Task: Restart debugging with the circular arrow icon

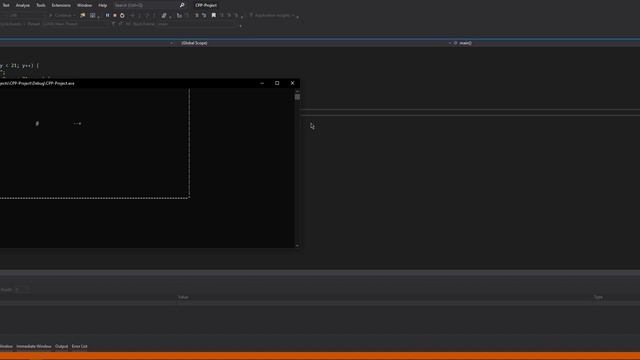Action: click(x=122, y=16)
